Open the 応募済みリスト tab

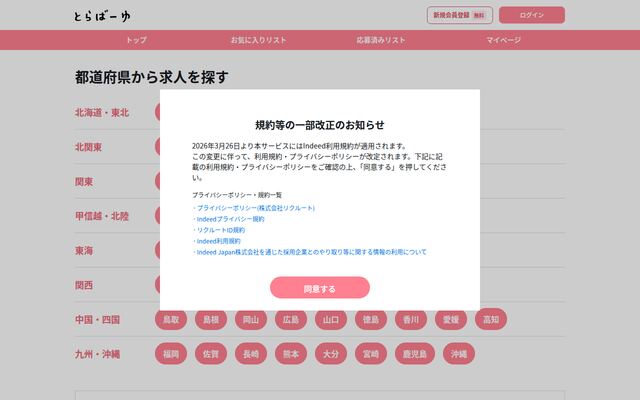point(381,40)
